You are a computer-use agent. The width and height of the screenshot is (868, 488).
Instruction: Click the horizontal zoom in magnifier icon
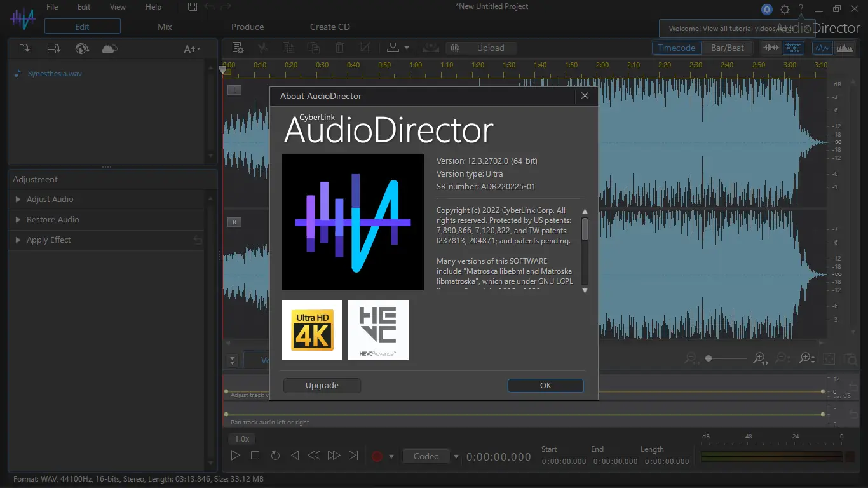(x=760, y=359)
